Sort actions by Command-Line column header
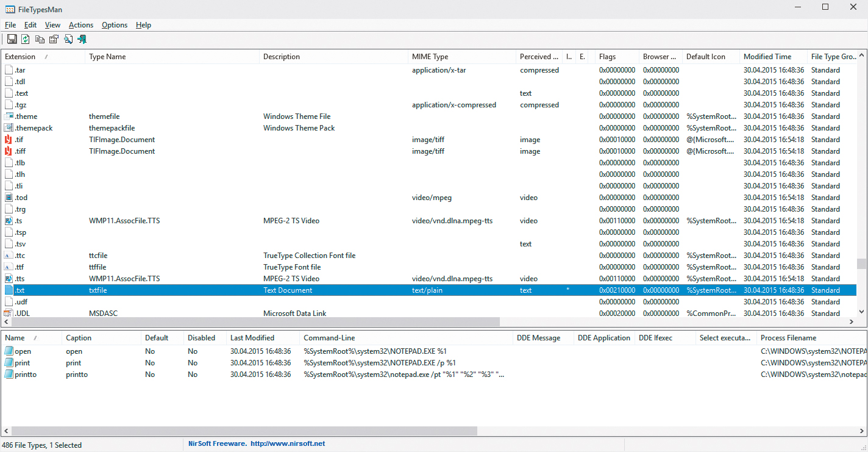The height and width of the screenshot is (452, 868). (x=329, y=338)
